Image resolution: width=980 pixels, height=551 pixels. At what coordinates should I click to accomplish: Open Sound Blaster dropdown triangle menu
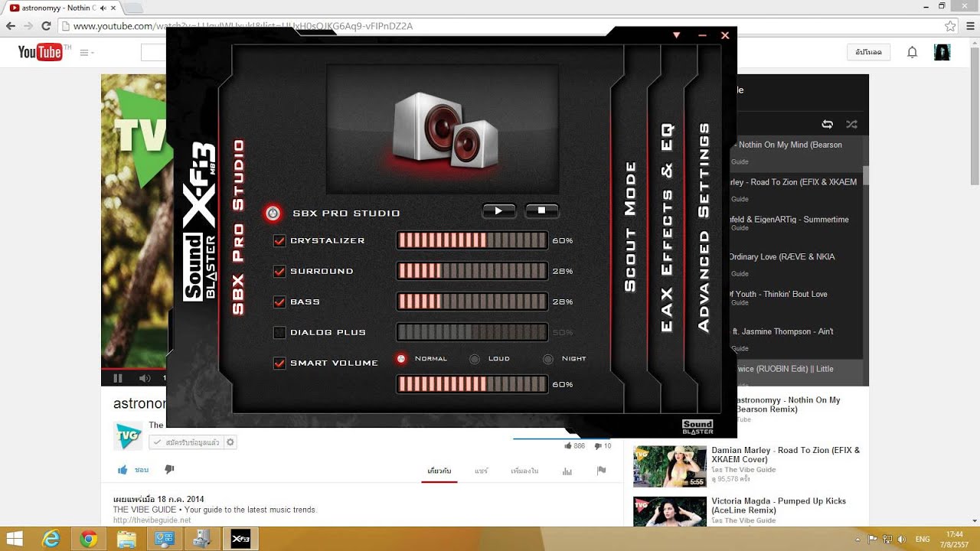(676, 35)
